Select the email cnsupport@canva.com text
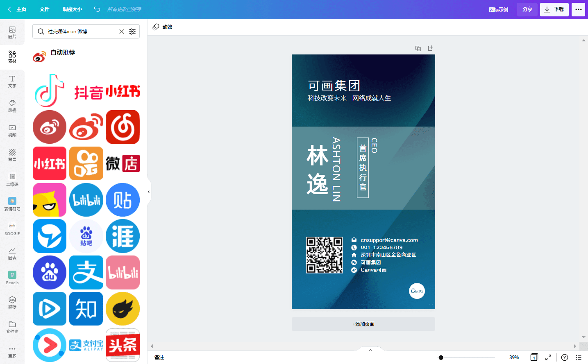 [x=389, y=240]
